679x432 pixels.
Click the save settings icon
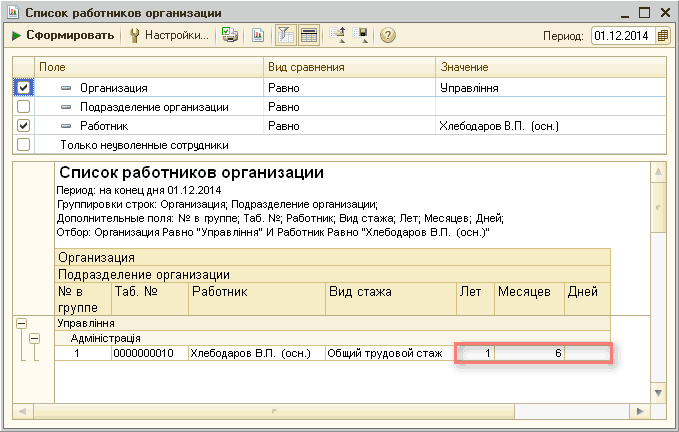360,35
